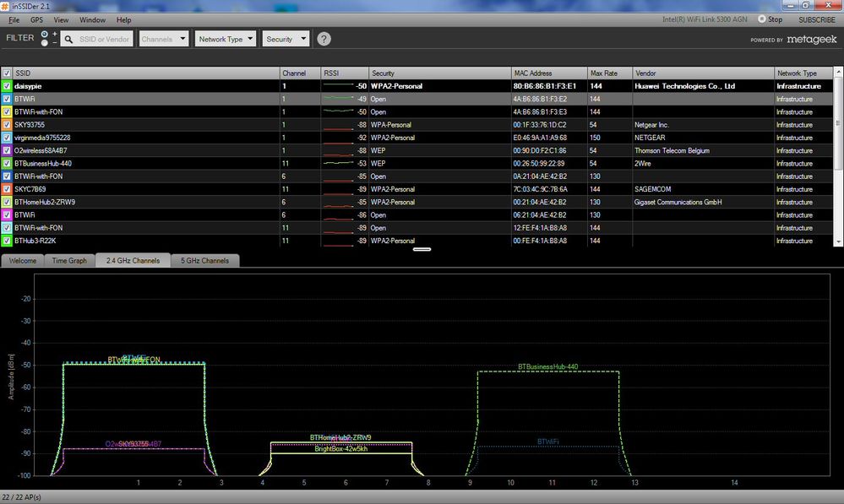The image size is (844, 504).
Task: Click the BTBusinessHub-440 label in the graph
Action: 548,367
